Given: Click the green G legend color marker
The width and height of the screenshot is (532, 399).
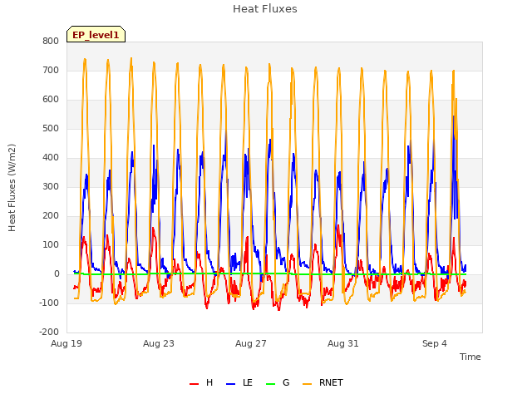Looking at the screenshot, I should pos(270,384).
